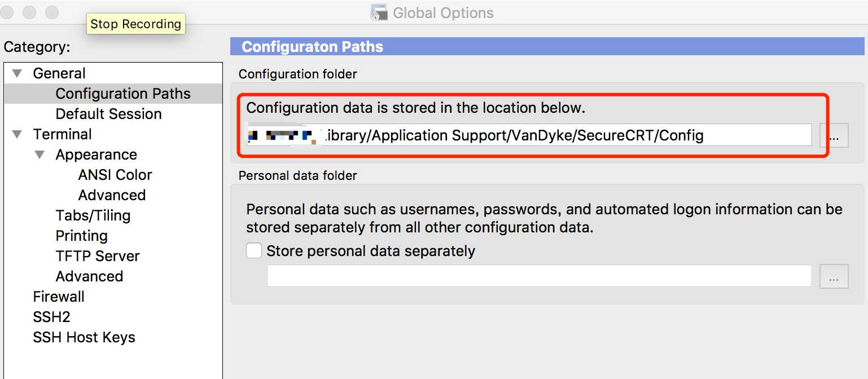Open SSH2 settings category
Screen dimensions: 868x379
[x=51, y=317]
